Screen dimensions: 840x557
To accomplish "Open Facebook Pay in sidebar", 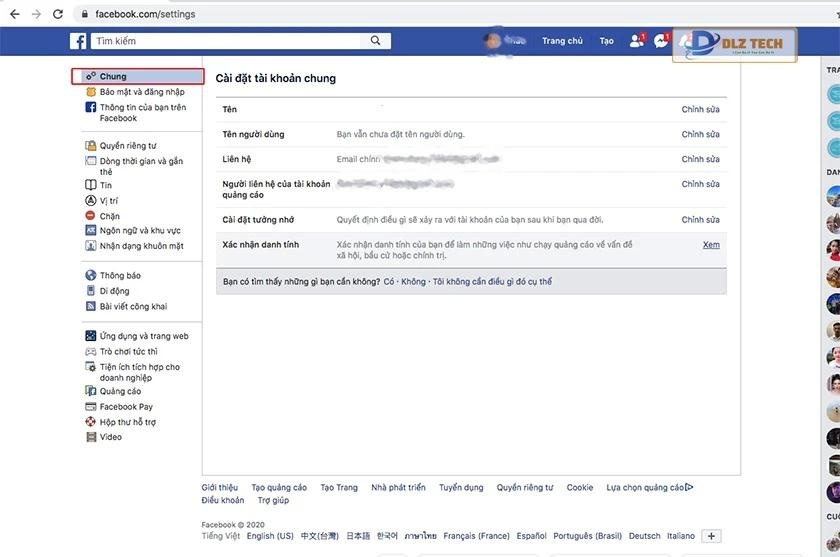I will pyautogui.click(x=125, y=407).
